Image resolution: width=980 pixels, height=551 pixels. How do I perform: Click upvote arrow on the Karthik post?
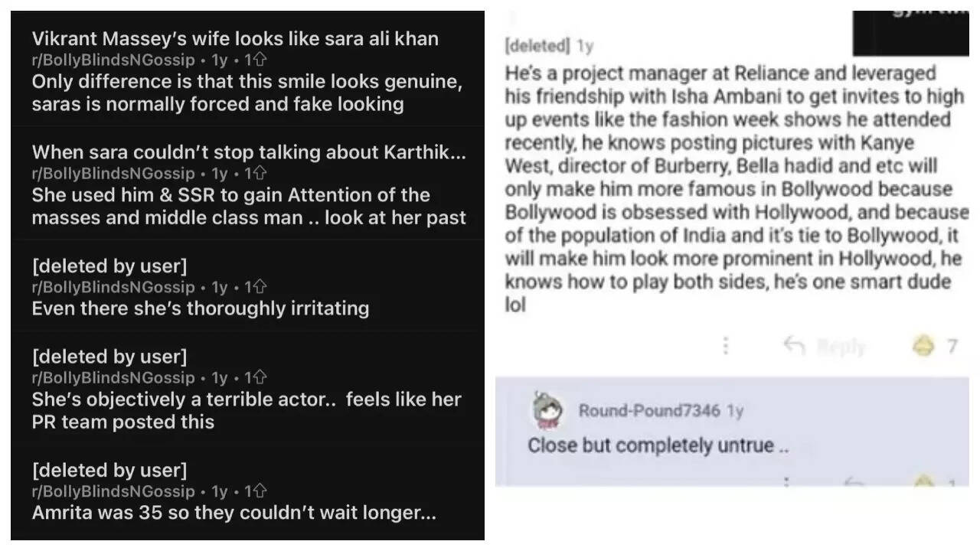(260, 174)
